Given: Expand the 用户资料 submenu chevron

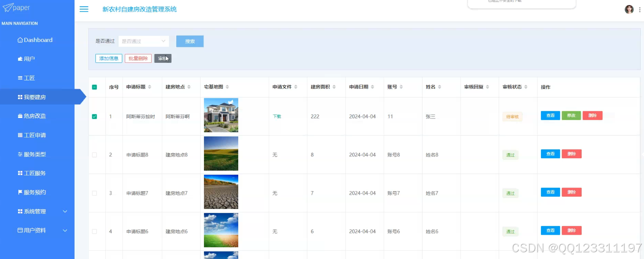Looking at the screenshot, I should [x=65, y=231].
